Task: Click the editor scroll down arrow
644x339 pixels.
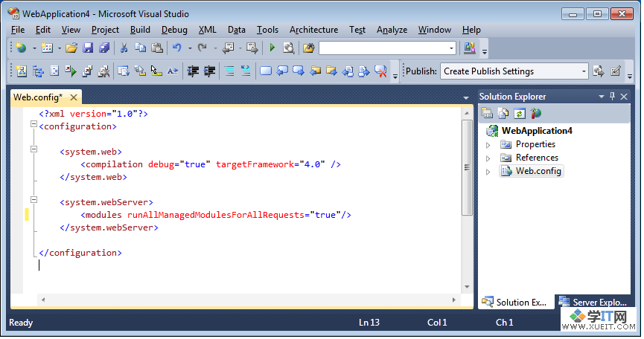Action: [467, 287]
